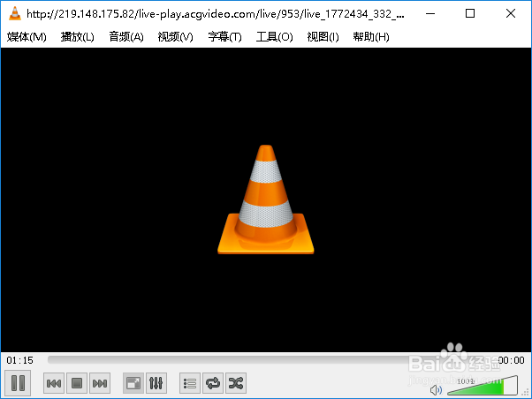Close the VLC window
This screenshot has height=399, width=532.
coord(510,13)
